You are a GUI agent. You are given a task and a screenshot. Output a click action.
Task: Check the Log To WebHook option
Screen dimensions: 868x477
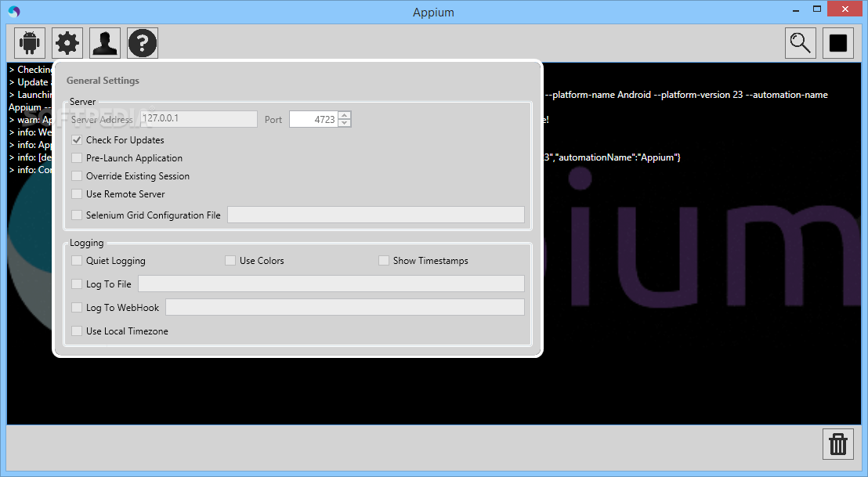[x=77, y=307]
